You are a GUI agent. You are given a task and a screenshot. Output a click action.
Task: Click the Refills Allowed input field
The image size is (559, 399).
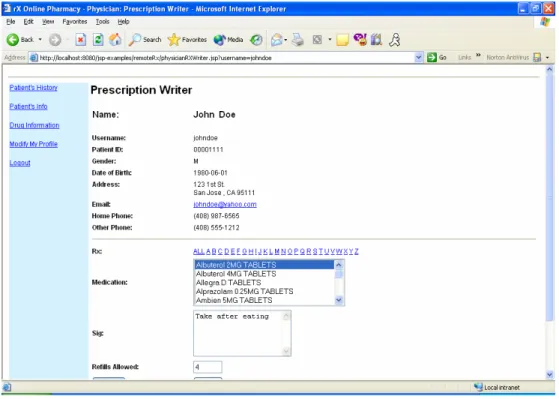pyautogui.click(x=207, y=367)
